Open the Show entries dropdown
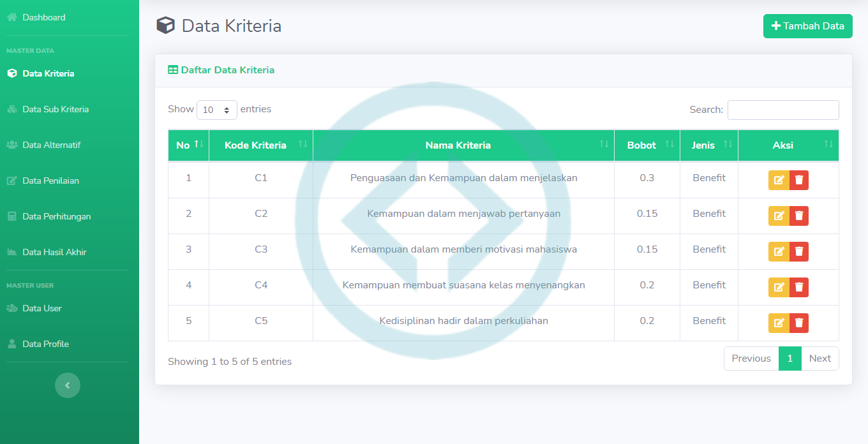868x444 pixels. tap(216, 110)
